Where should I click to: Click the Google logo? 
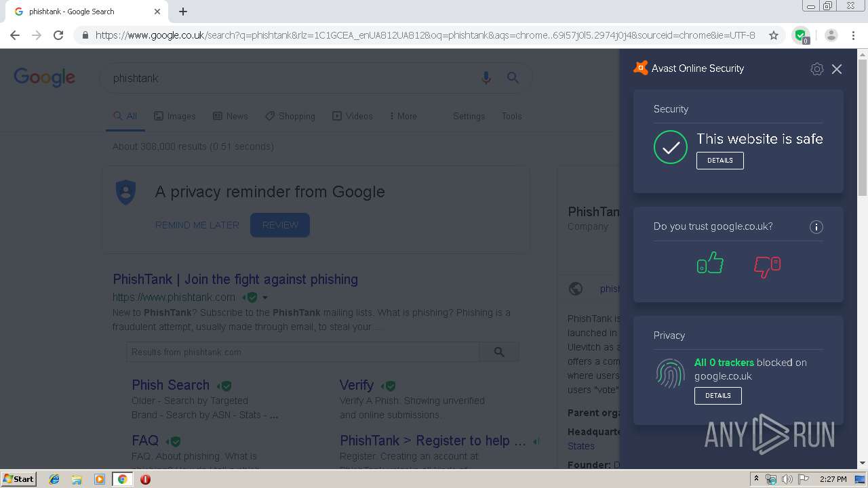pyautogui.click(x=44, y=77)
